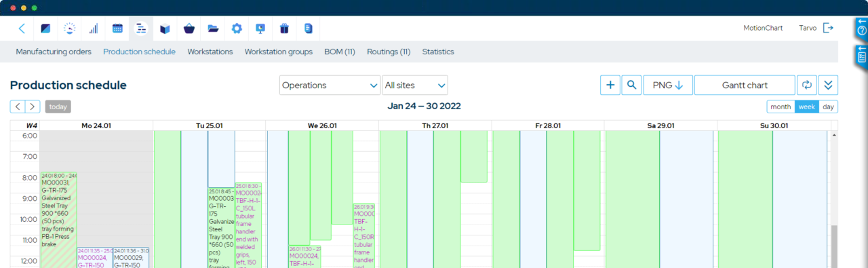
Task: Open the folder module icon
Action: coord(213,28)
